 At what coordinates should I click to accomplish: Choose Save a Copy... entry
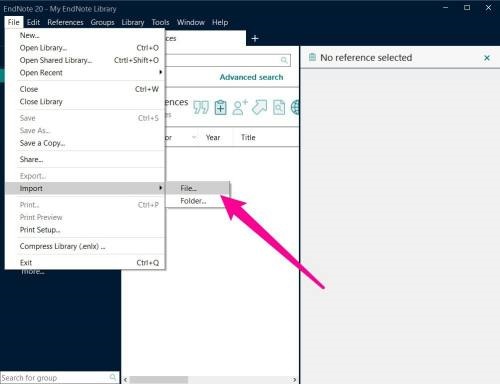(x=85, y=143)
